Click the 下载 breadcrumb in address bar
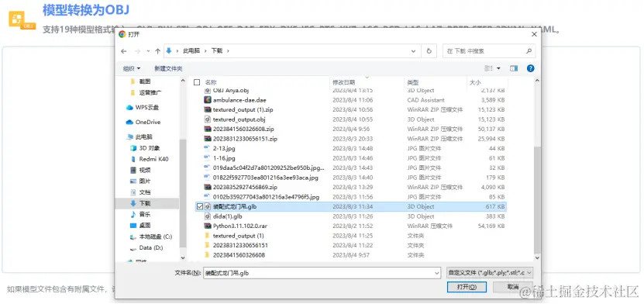 tap(217, 51)
